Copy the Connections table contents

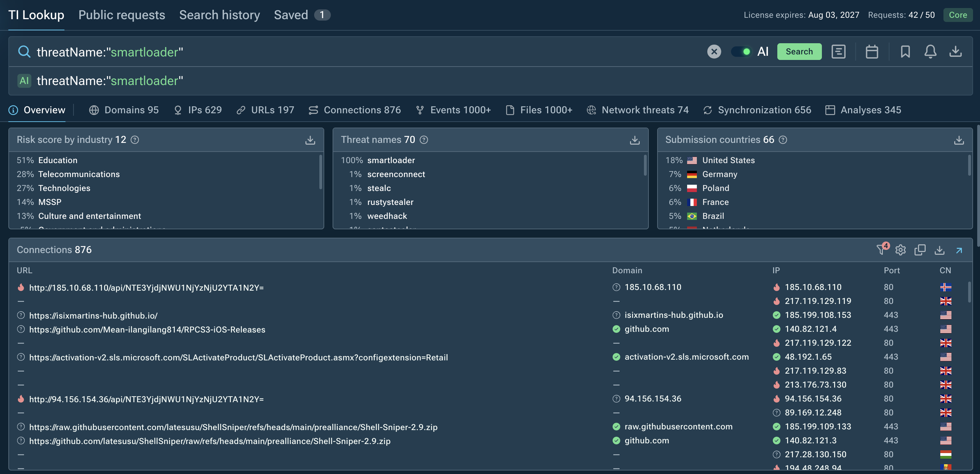920,250
